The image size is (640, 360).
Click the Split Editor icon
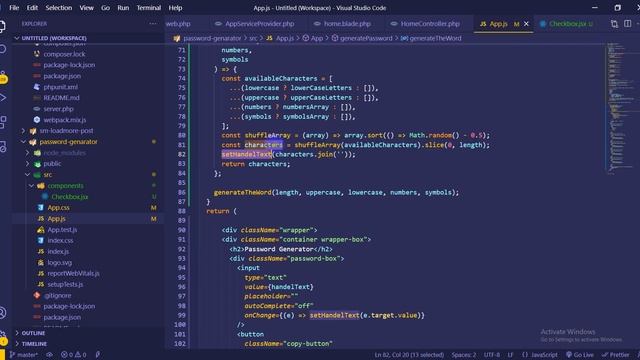click(x=628, y=24)
